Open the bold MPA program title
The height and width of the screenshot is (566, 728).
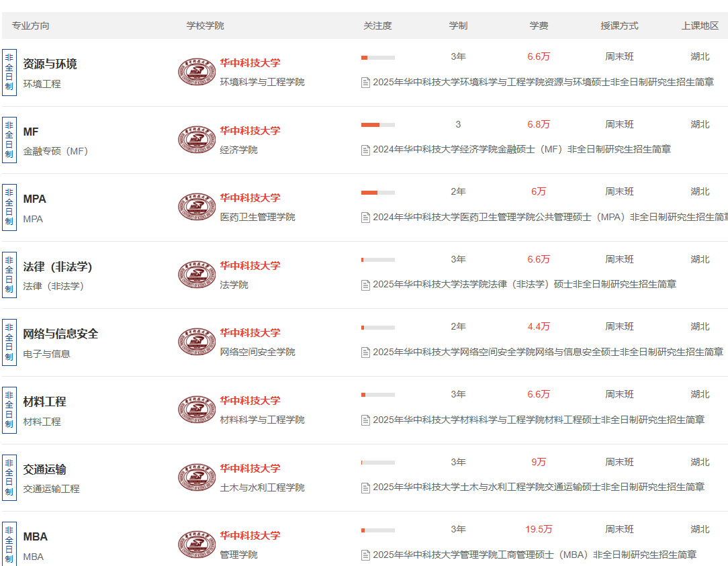point(34,199)
